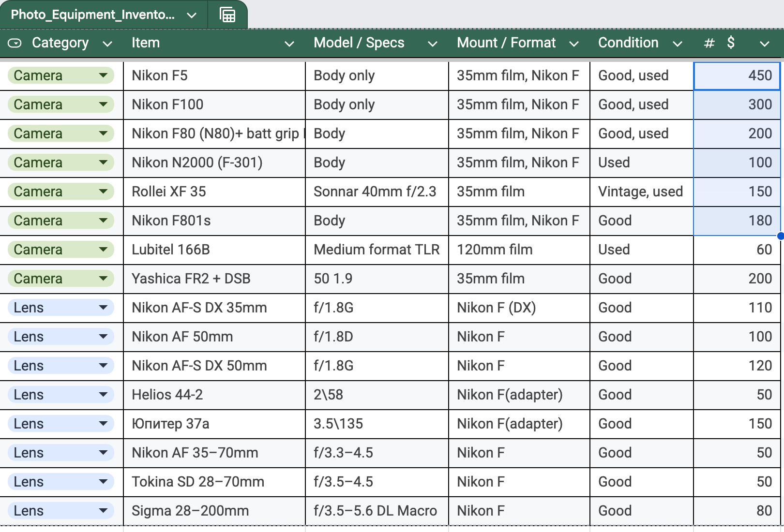The width and height of the screenshot is (784, 532).
Task: Open category chip dropdown for Helios 44-2 row
Action: click(x=103, y=395)
